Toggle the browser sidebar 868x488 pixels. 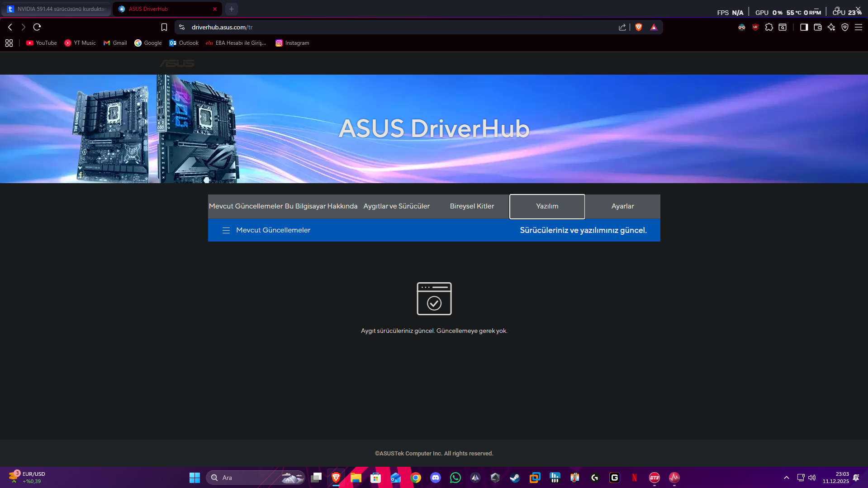(804, 27)
